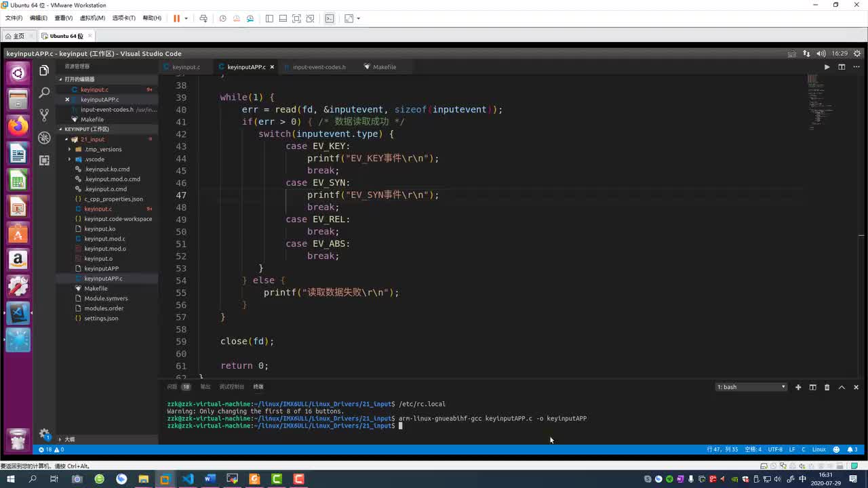868x488 pixels.
Task: Add a new terminal with plus icon
Action: tap(798, 387)
